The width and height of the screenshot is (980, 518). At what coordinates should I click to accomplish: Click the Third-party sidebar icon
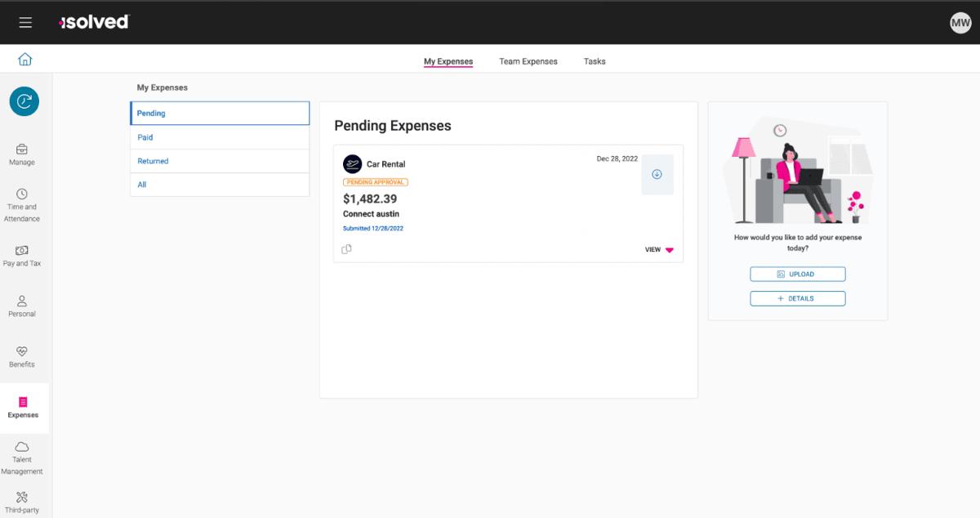click(22, 498)
